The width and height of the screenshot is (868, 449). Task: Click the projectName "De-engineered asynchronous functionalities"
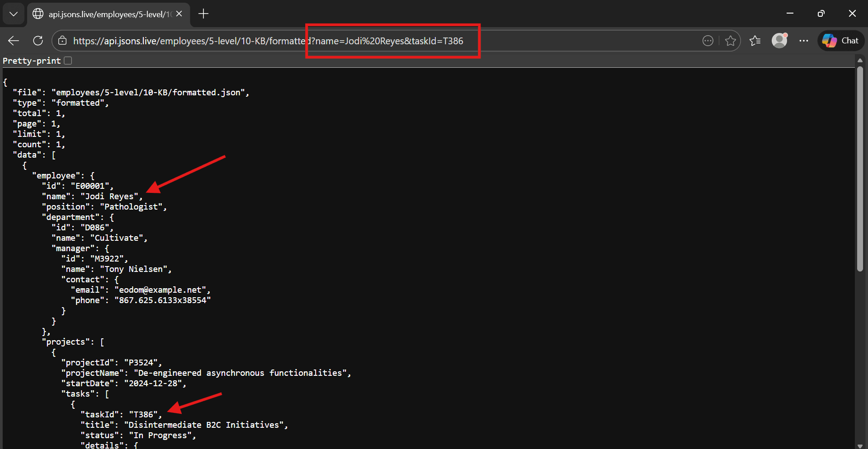[x=240, y=373]
